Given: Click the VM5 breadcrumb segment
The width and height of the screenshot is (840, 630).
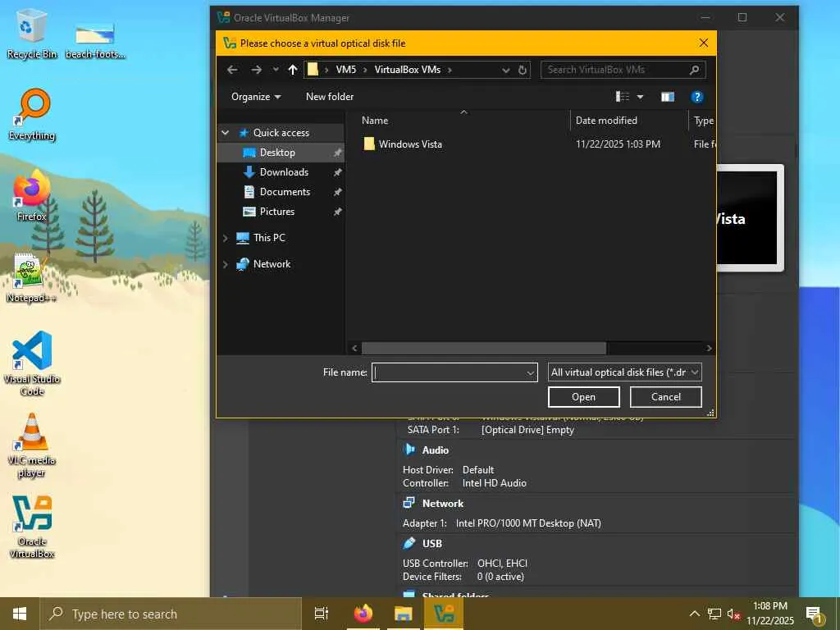Looking at the screenshot, I should pyautogui.click(x=345, y=70).
